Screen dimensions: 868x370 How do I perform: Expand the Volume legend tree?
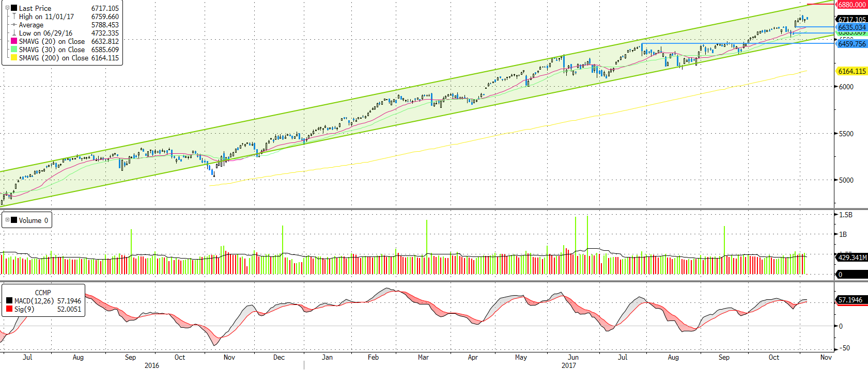[x=7, y=220]
